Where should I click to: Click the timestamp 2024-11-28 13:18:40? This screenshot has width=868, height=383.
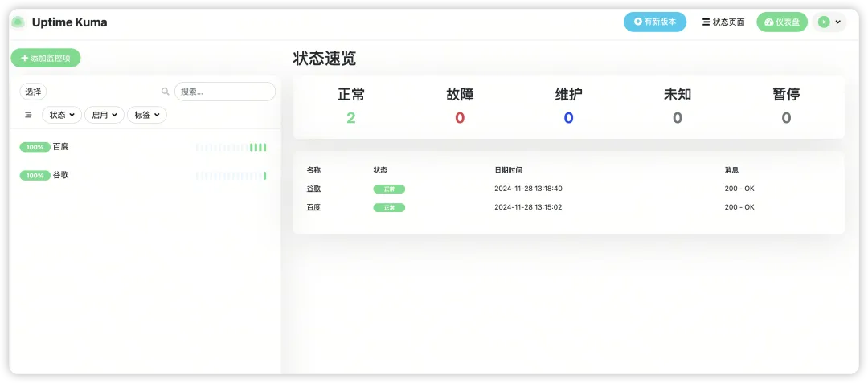[528, 189]
